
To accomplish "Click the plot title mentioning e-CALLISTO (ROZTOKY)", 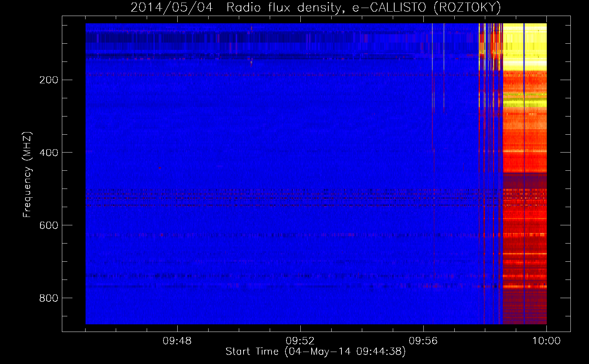I will [316, 7].
